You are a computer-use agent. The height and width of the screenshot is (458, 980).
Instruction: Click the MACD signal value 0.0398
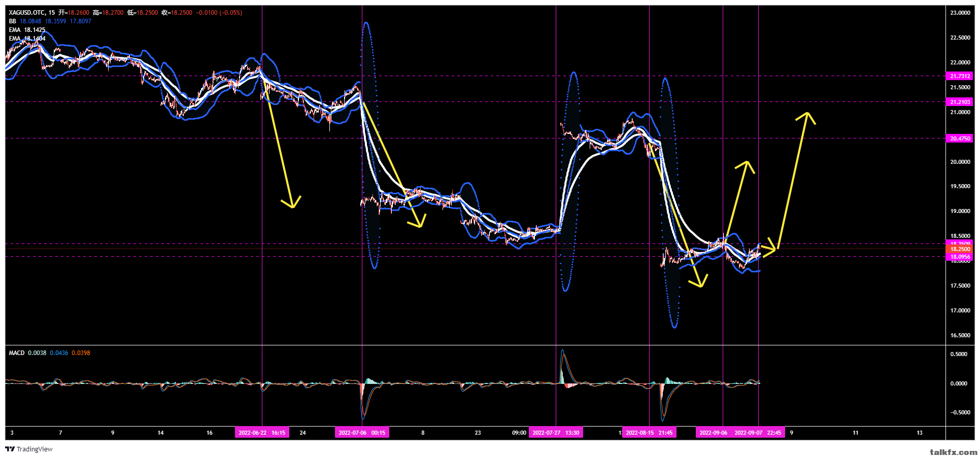pos(81,353)
